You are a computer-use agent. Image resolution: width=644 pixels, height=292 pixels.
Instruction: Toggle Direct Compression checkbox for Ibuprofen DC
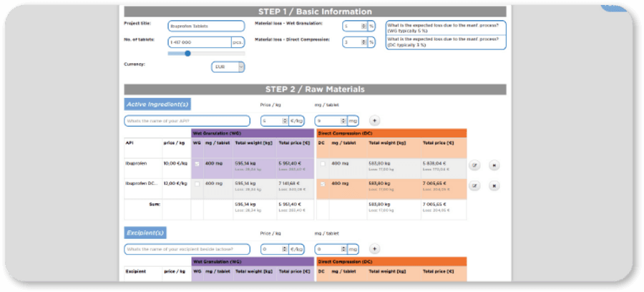(x=322, y=184)
